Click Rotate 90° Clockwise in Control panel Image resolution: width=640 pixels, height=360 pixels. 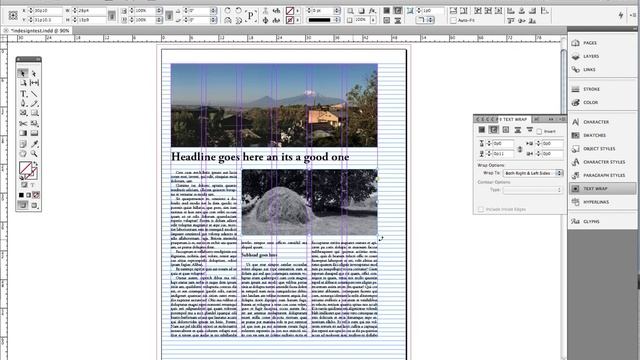tap(227, 10)
